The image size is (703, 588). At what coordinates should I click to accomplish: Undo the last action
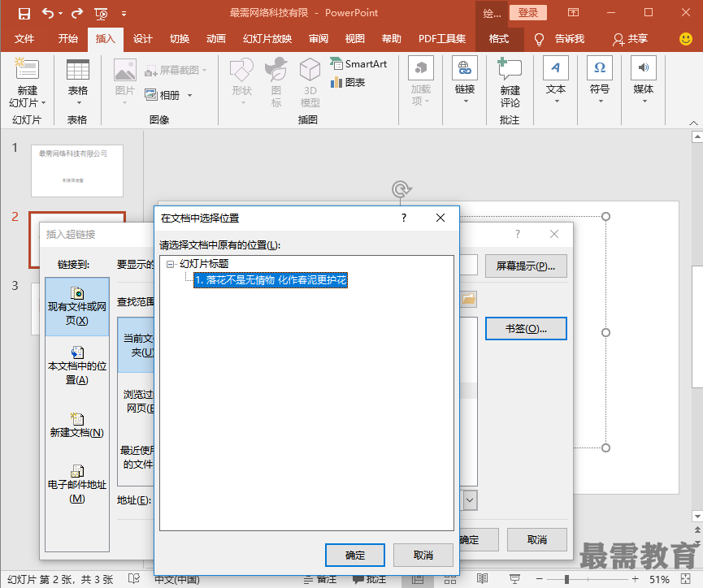(x=49, y=14)
